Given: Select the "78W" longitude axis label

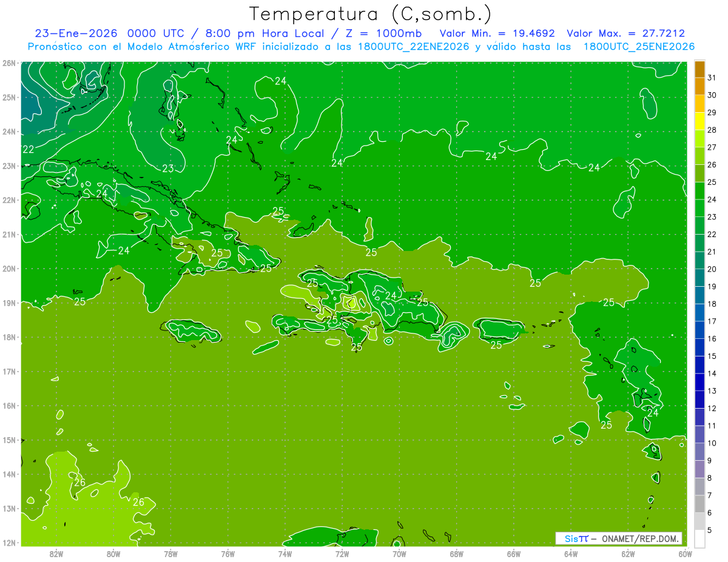Looking at the screenshot, I should tap(170, 554).
